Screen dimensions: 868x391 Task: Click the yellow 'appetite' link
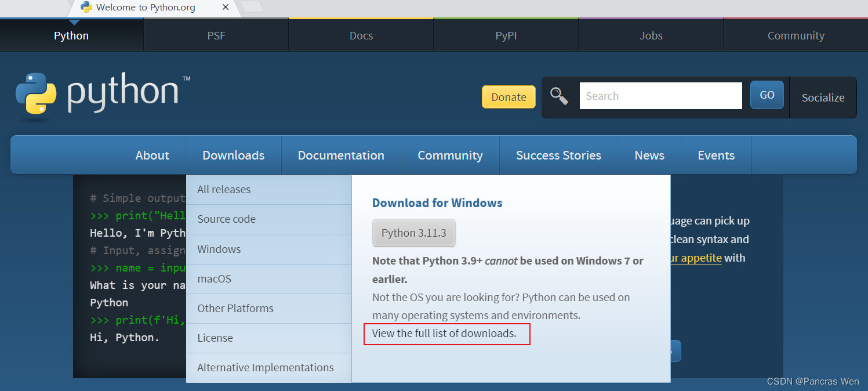point(696,258)
